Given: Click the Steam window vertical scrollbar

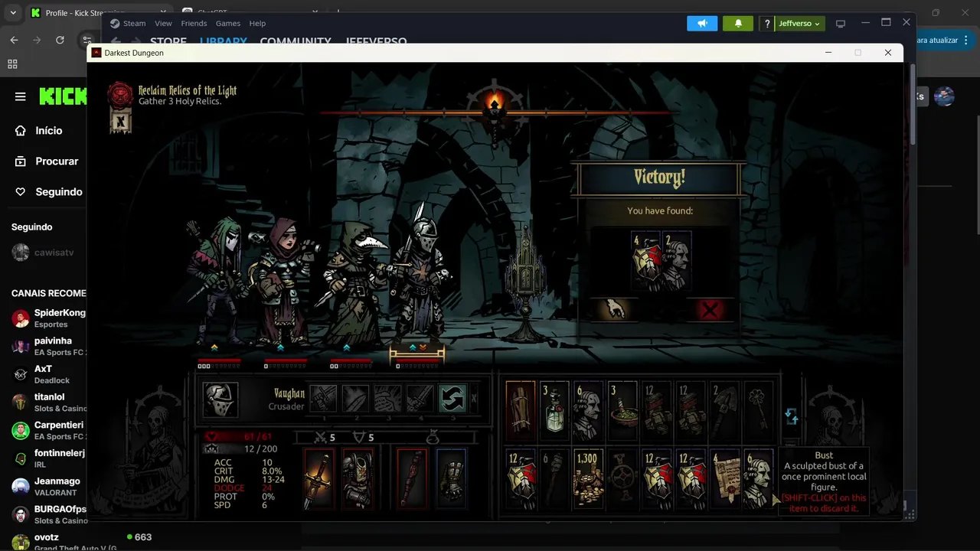Looking at the screenshot, I should pos(911,103).
